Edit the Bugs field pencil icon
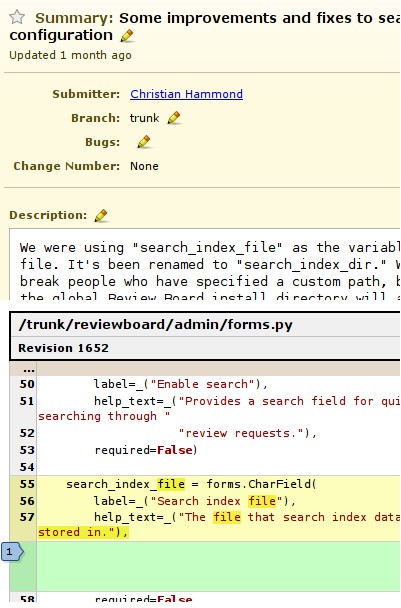 pos(144,142)
